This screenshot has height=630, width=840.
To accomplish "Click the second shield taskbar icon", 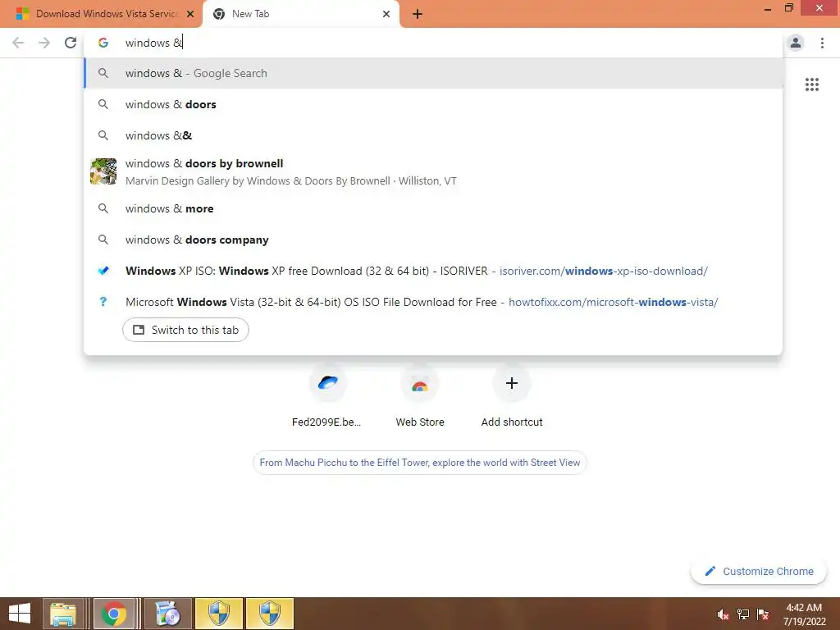I will pos(269,614).
